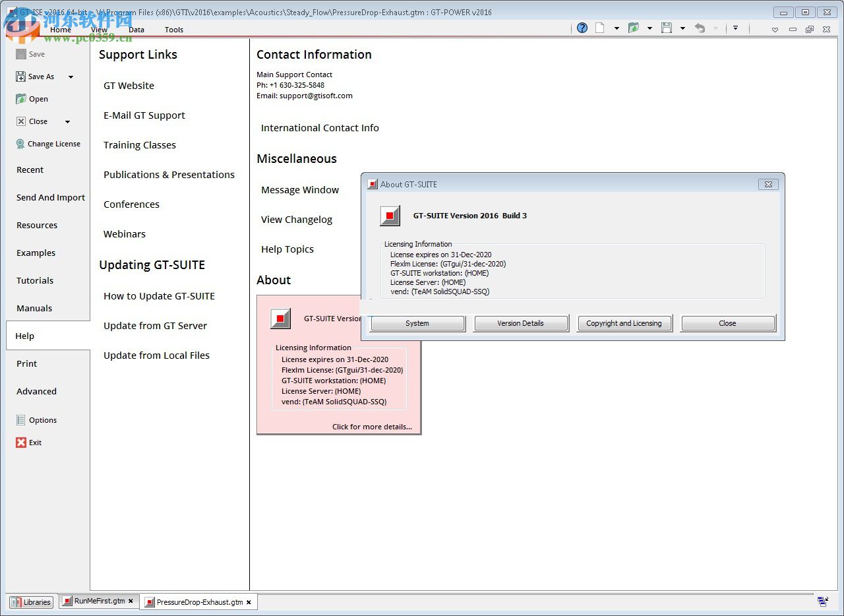Click 'Click for more details...' text
Image resolution: width=844 pixels, height=616 pixels.
(372, 427)
